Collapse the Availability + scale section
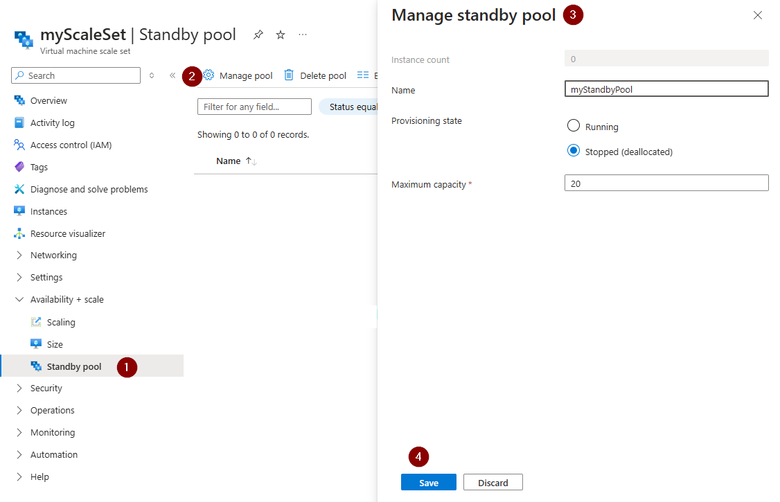 click(19, 299)
